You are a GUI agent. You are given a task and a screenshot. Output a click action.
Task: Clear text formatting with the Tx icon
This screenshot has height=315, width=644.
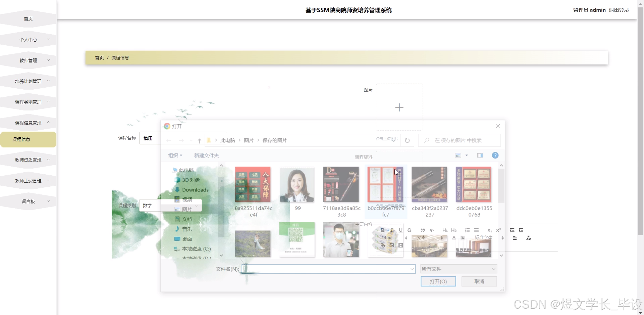tap(529, 238)
